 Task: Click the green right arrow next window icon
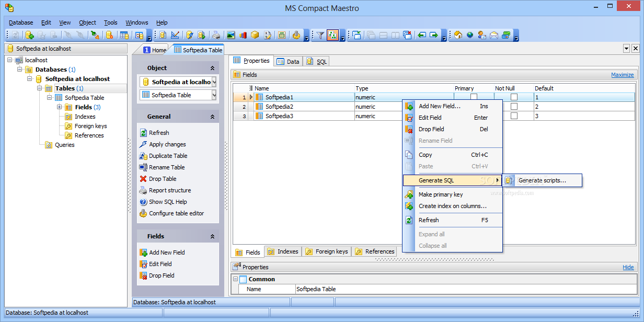point(434,35)
